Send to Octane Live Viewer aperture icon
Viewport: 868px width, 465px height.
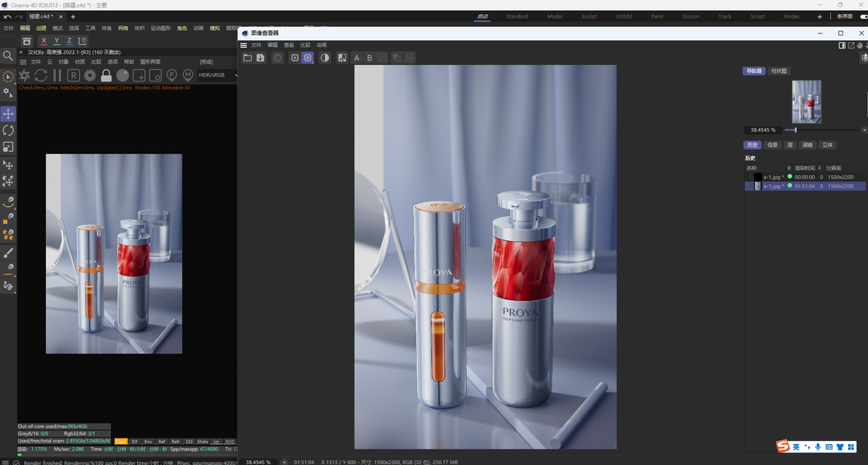pyautogui.click(x=25, y=75)
